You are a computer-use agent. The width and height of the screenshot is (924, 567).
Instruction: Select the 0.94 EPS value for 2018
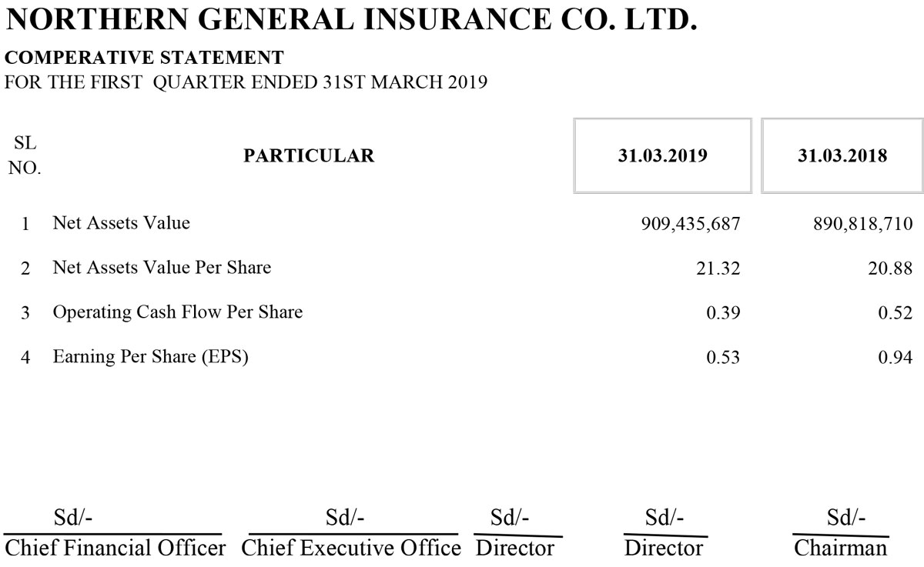(896, 358)
